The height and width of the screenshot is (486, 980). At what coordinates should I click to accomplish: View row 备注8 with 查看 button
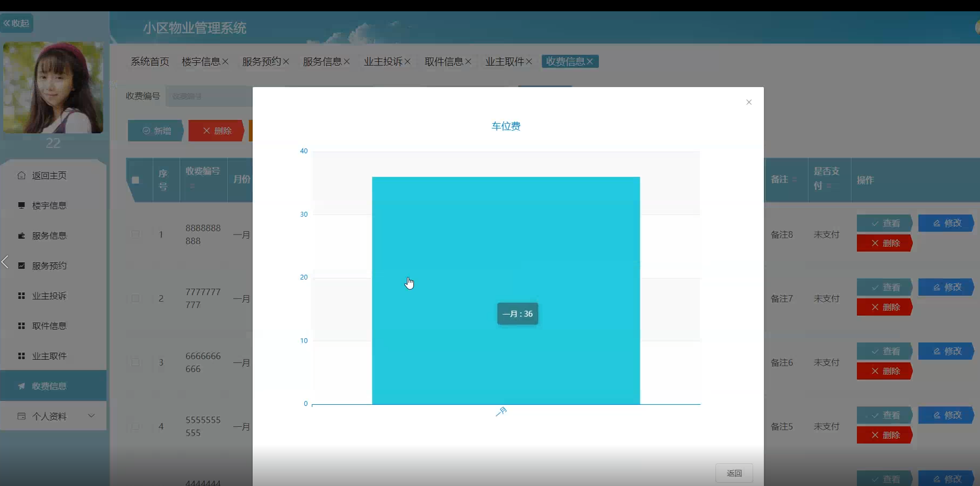point(884,223)
